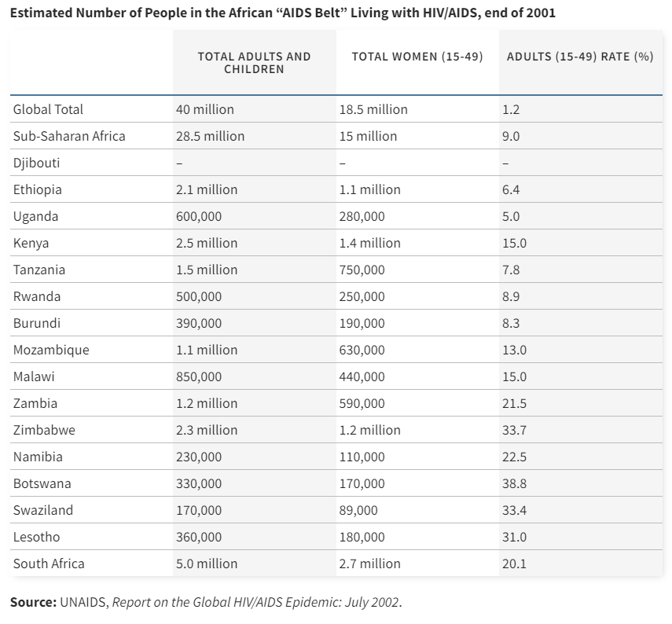Click Rwanda's 8.9 rate value
Screen dimensions: 672x624
click(511, 296)
